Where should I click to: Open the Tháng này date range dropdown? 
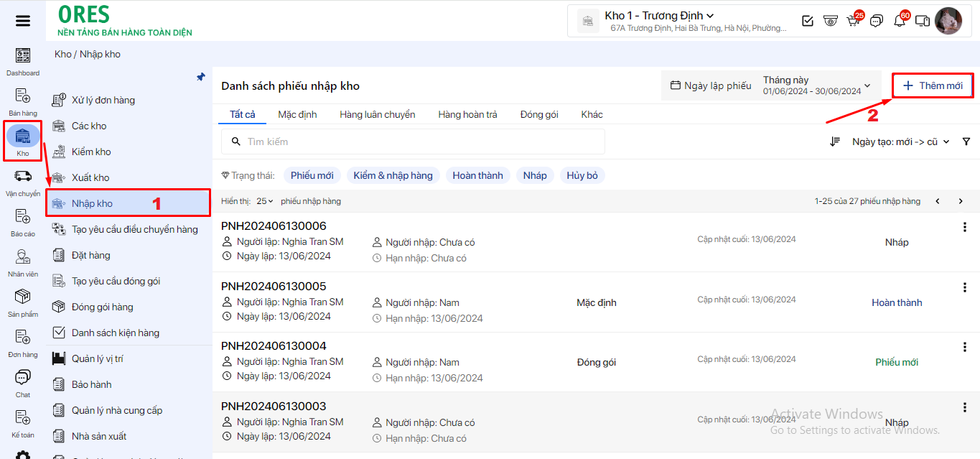coord(817,85)
